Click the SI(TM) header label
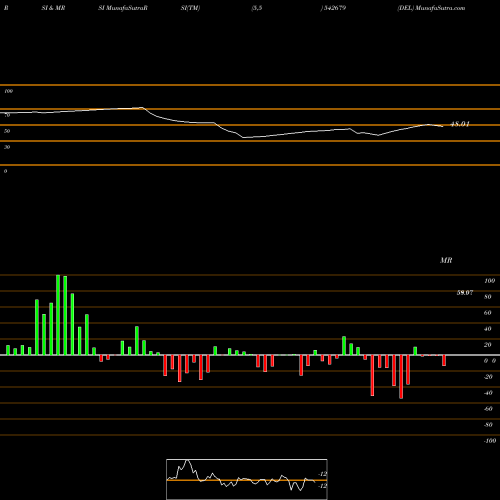500x500 pixels. [x=190, y=8]
